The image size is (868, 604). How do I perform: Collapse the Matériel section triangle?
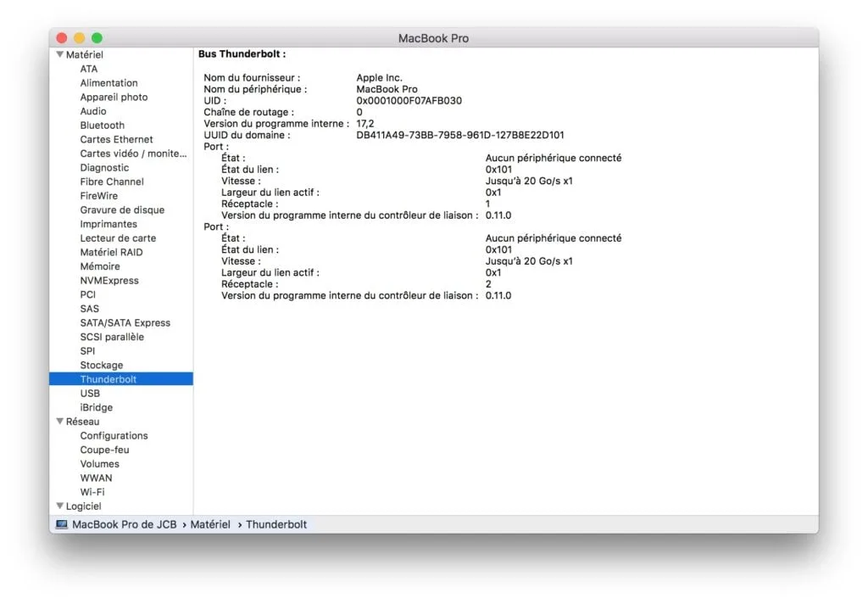60,54
